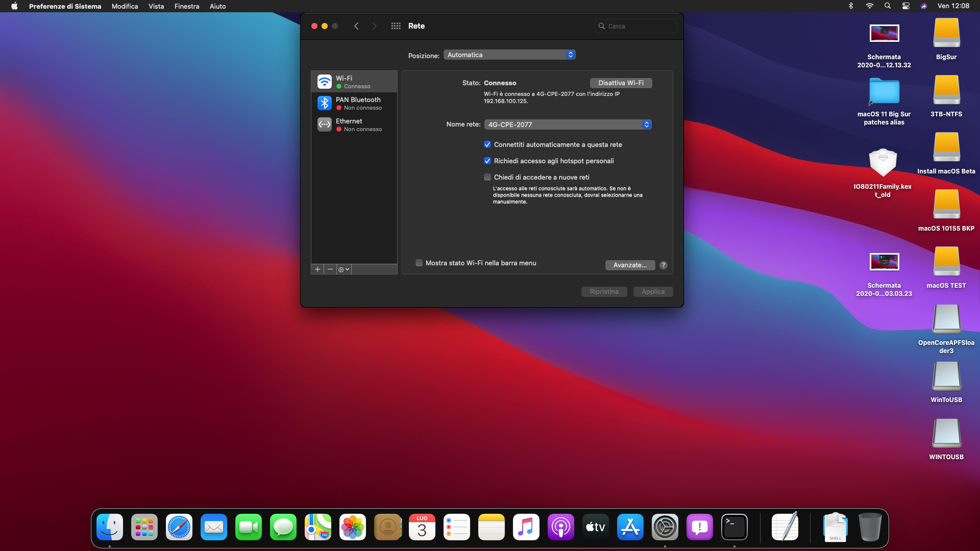Open the help question mark button
This screenshot has width=980, height=551.
[x=663, y=265]
